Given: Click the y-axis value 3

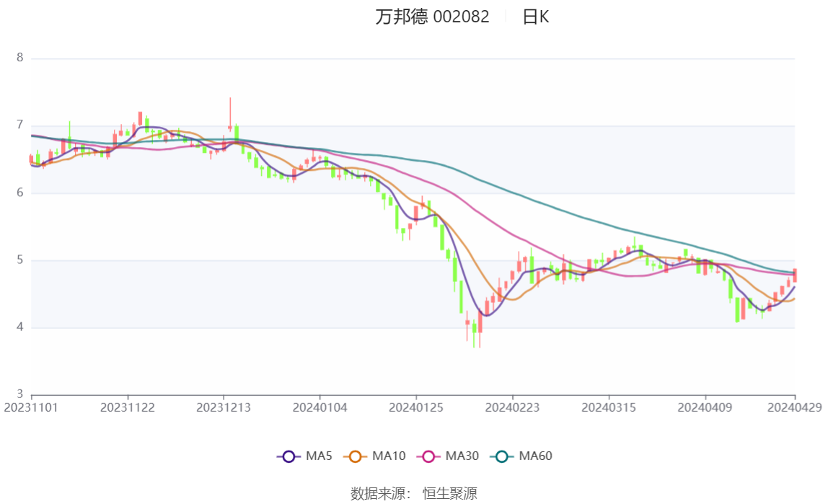Looking at the screenshot, I should pyautogui.click(x=20, y=394).
